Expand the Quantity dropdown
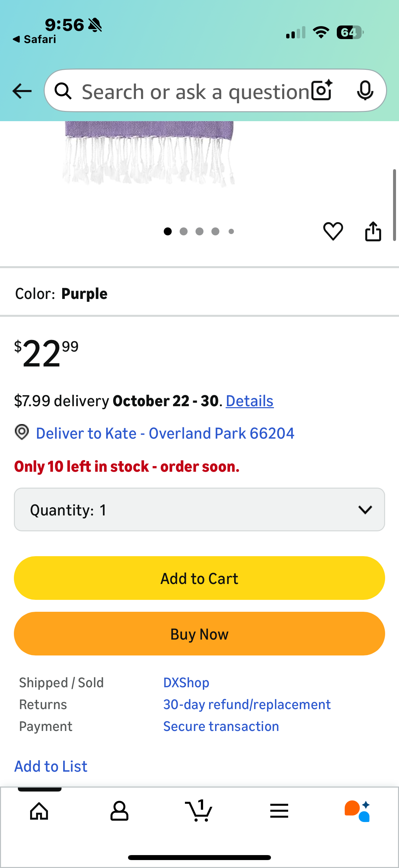 point(199,509)
